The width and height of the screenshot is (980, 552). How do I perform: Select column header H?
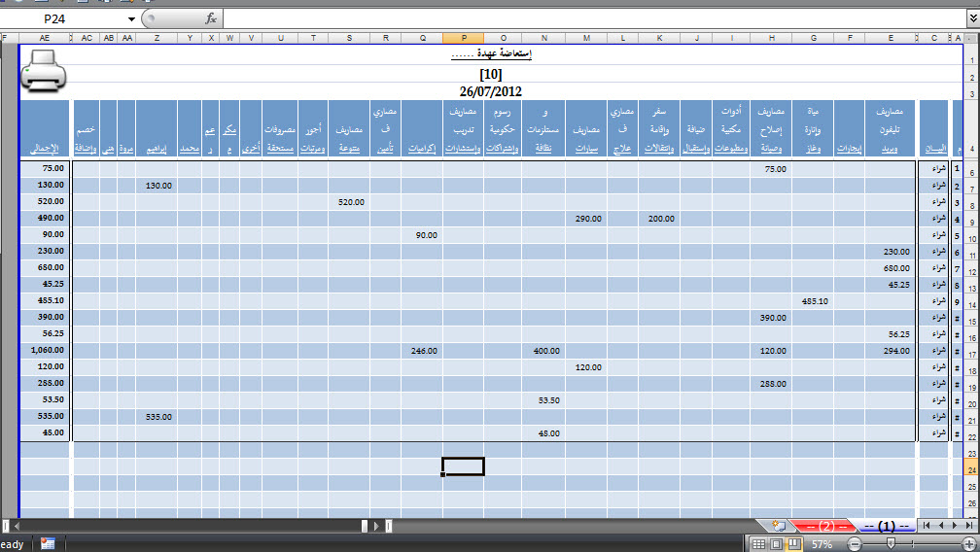[771, 38]
